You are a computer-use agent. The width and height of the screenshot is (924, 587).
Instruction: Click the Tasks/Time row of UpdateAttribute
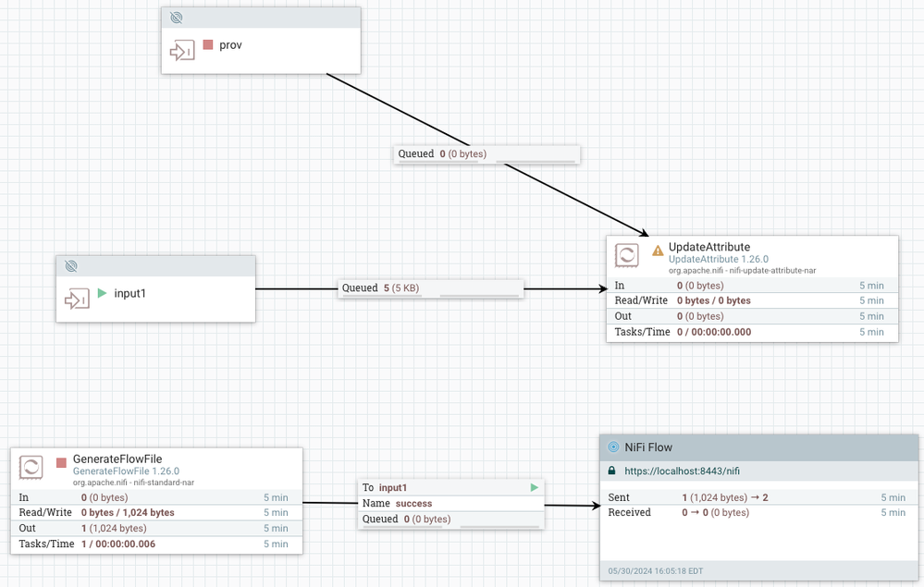pos(752,332)
